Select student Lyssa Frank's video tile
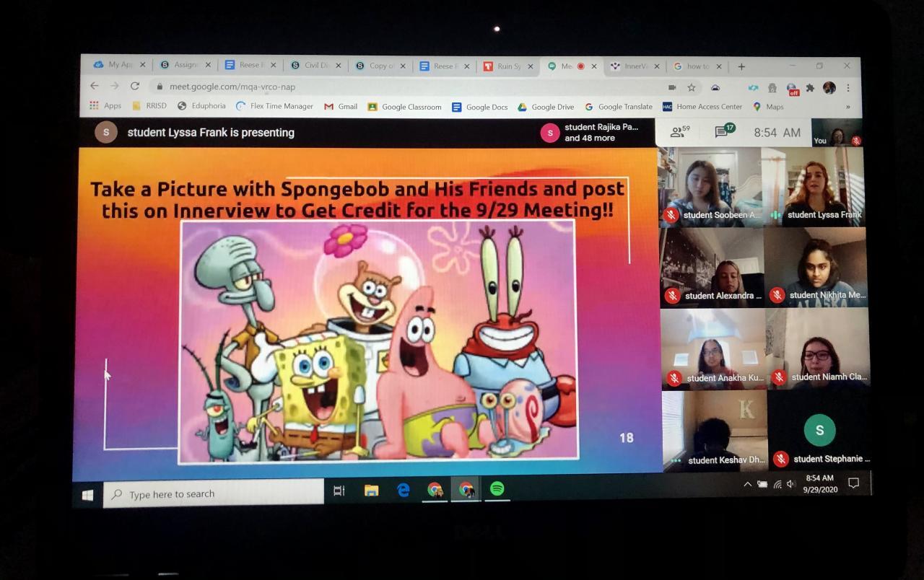 [x=814, y=187]
